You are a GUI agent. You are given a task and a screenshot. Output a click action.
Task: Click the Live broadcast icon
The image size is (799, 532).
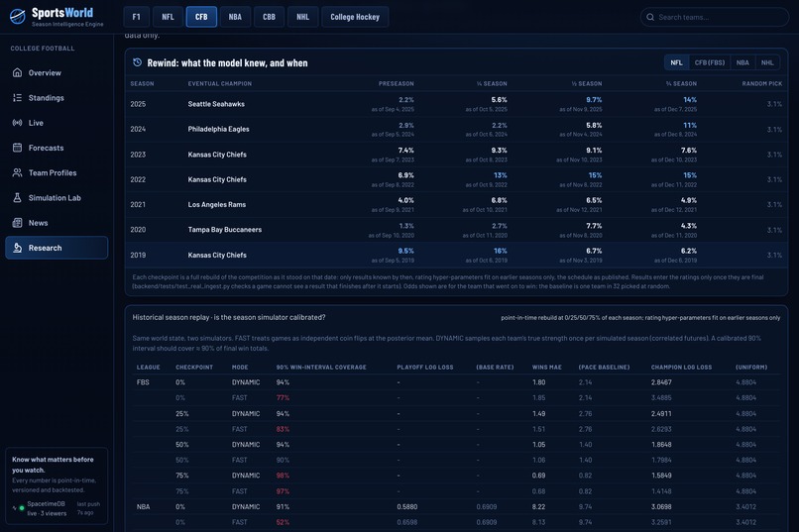(x=17, y=123)
